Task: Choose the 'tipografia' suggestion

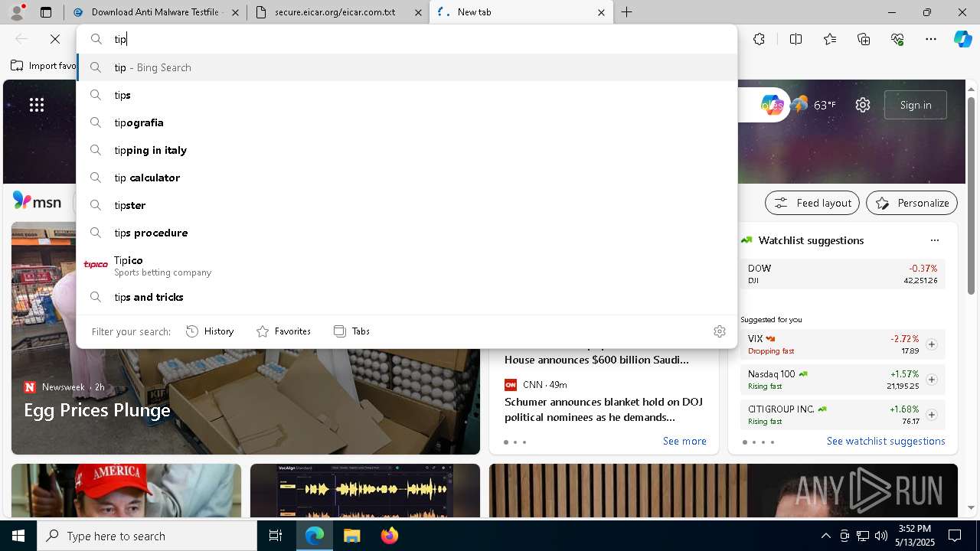Action: (x=407, y=122)
